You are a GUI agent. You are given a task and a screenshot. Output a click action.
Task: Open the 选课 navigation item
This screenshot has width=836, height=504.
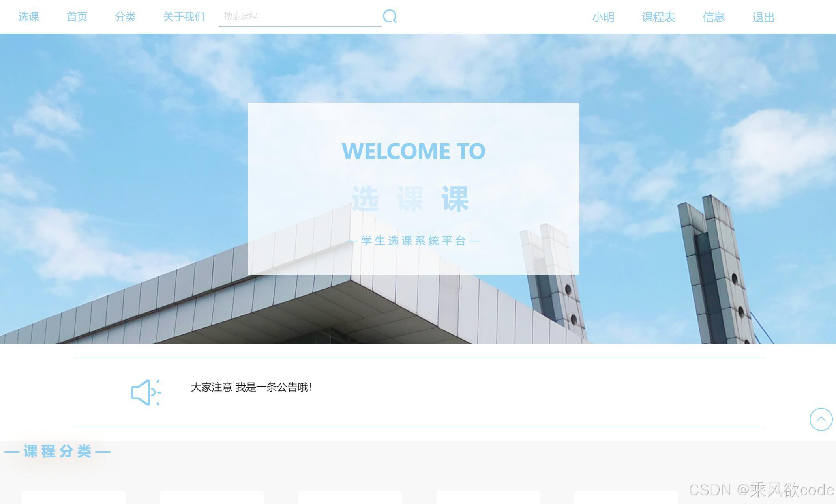click(29, 17)
